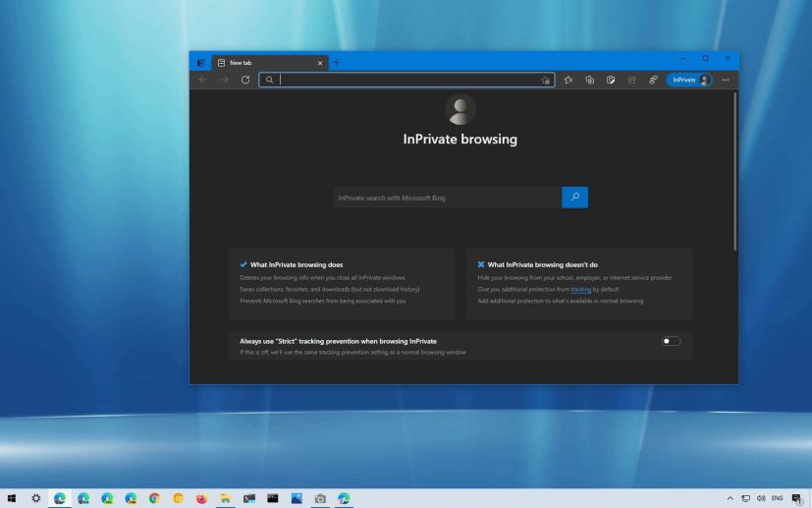Viewport: 812px width, 508px height.
Task: Add this page to favorites star
Action: 545,80
